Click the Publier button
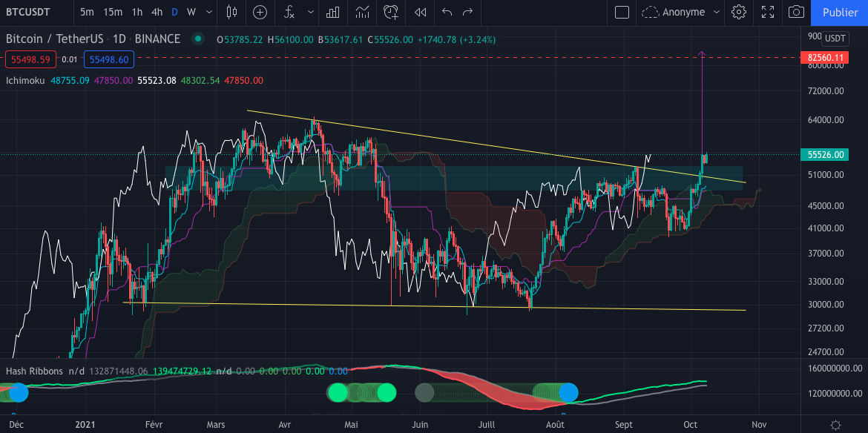 pos(840,13)
